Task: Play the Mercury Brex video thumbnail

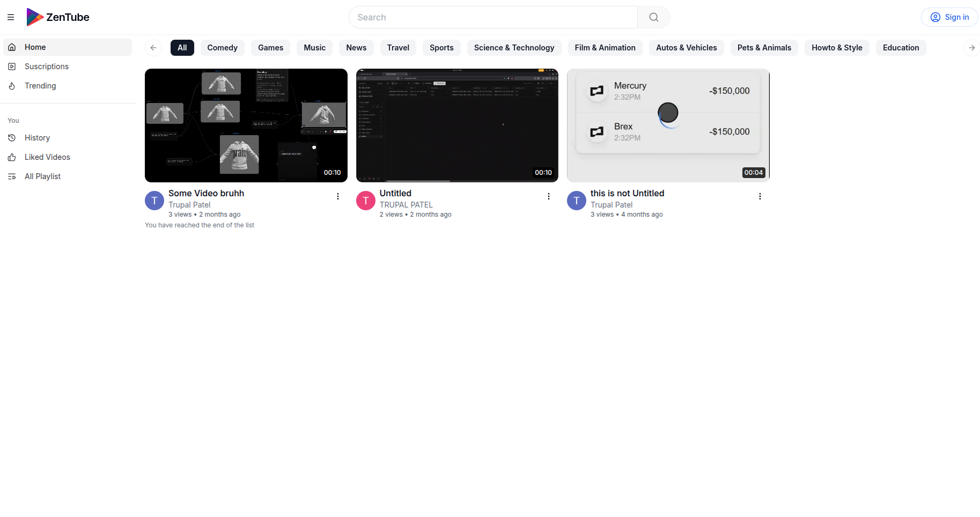Action: 668,125
